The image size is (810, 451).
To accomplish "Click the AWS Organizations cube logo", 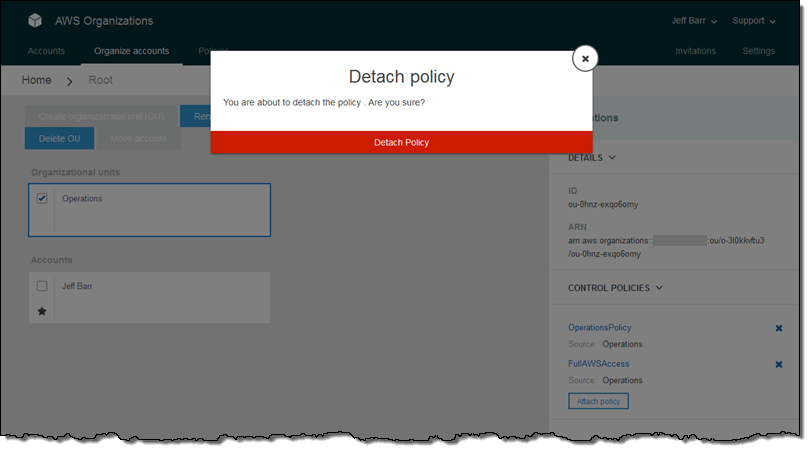I will point(35,21).
